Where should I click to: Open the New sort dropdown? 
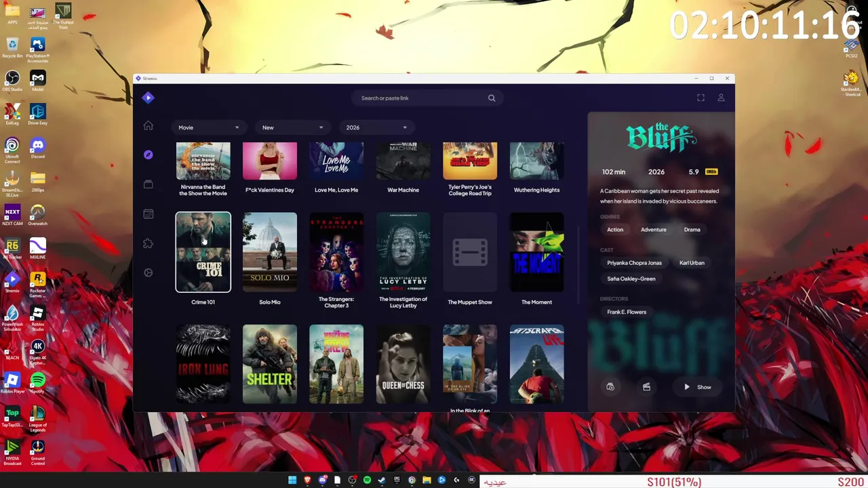click(292, 127)
